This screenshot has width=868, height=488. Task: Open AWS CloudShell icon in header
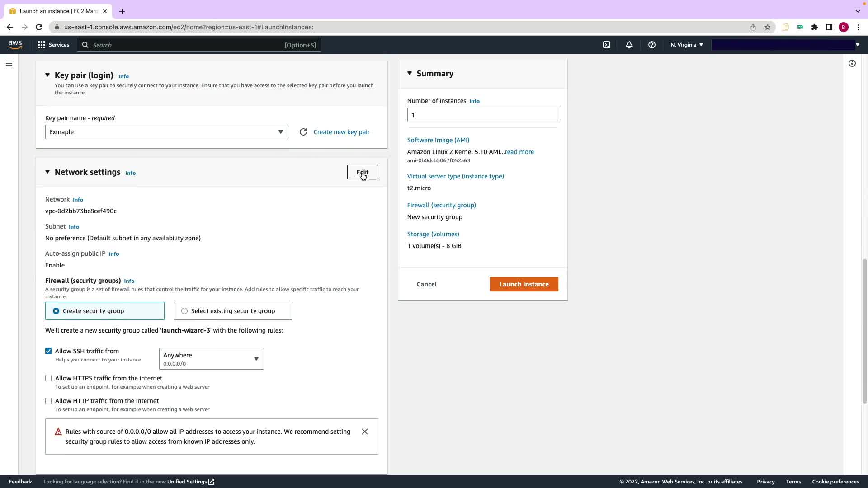(607, 45)
